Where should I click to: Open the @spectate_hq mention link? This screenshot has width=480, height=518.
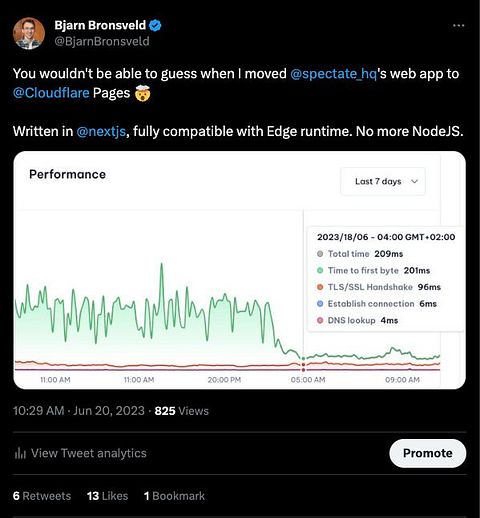[x=334, y=74]
